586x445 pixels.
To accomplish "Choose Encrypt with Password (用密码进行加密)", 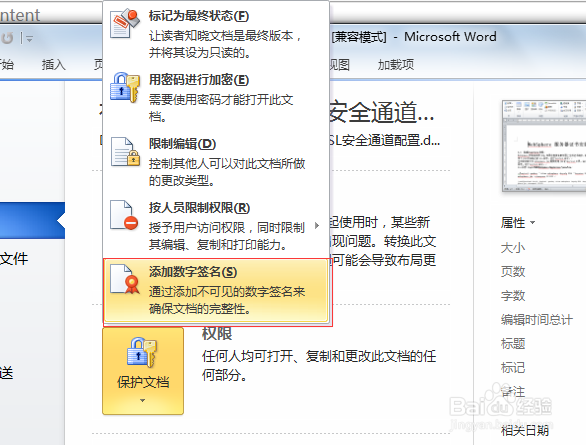I will (x=216, y=98).
